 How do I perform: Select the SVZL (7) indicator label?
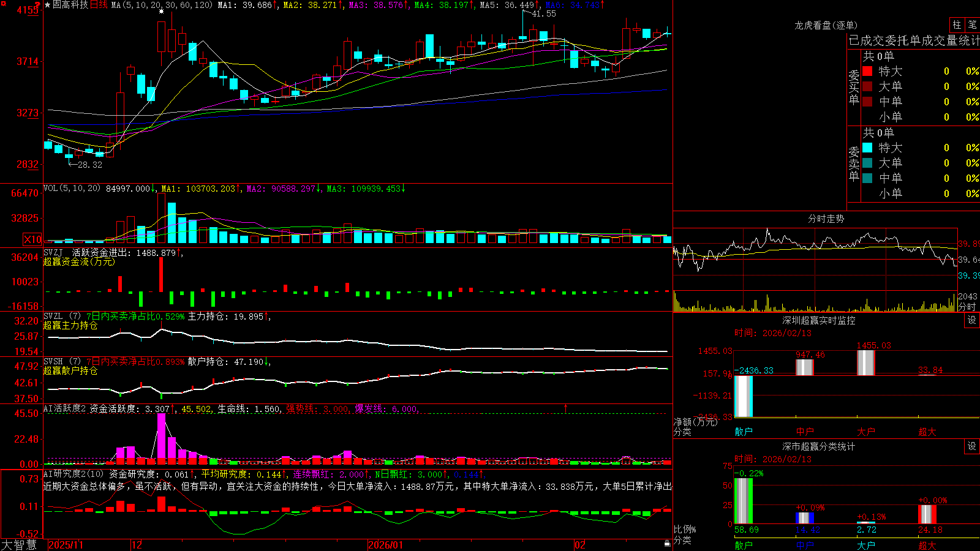(x=62, y=316)
